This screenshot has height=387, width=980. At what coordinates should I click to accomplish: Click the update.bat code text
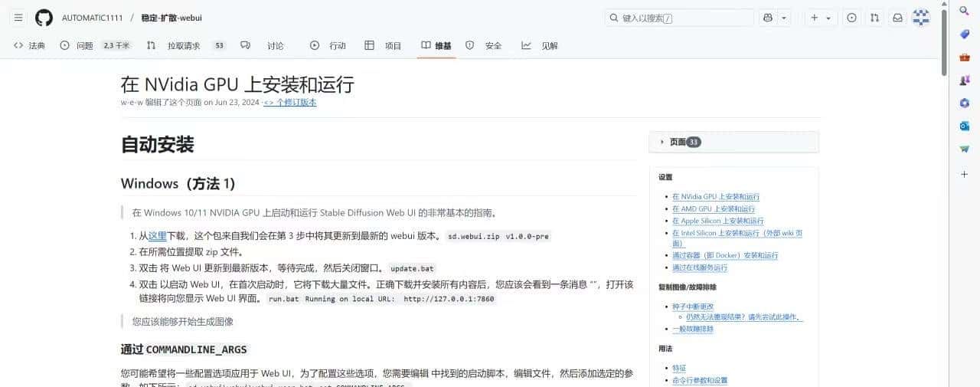tap(412, 268)
